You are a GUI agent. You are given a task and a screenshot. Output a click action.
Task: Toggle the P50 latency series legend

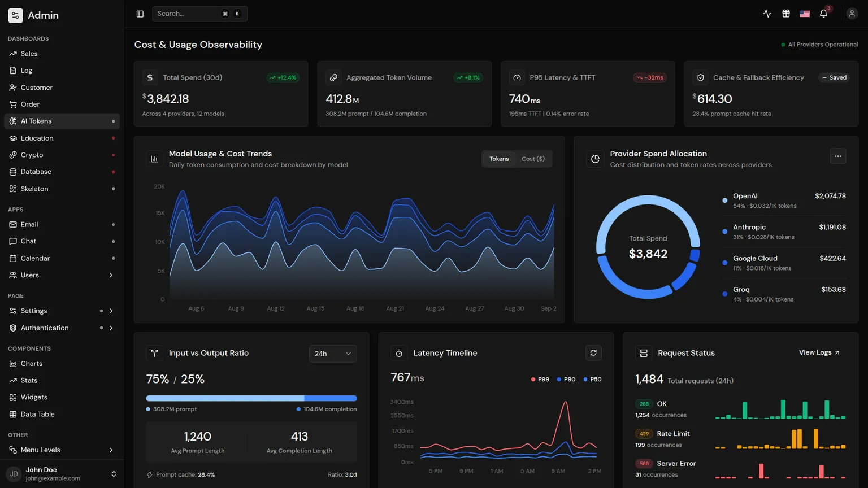click(592, 380)
